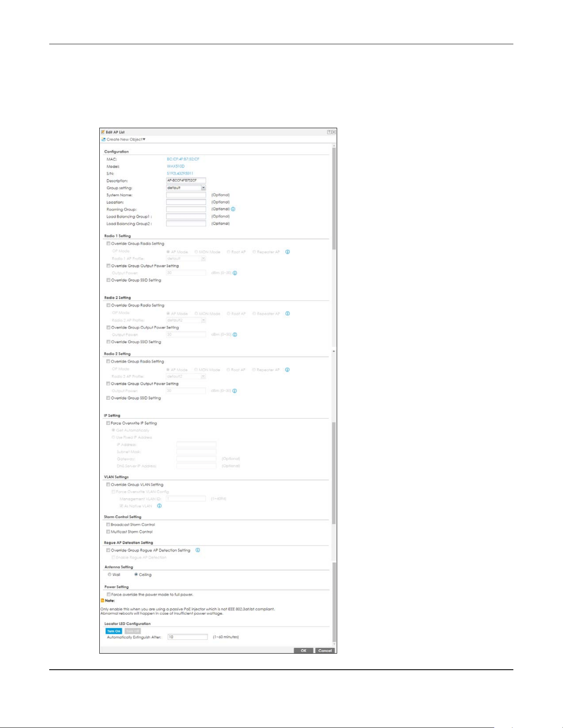This screenshot has height=728, width=563.
Task: Click the Radio 1 Output Power field
Action: [x=186, y=273]
